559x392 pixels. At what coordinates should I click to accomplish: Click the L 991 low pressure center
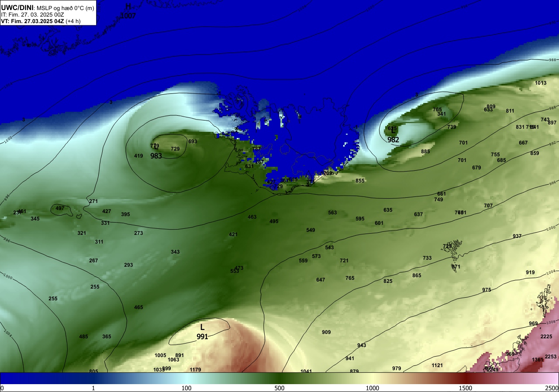point(202,332)
